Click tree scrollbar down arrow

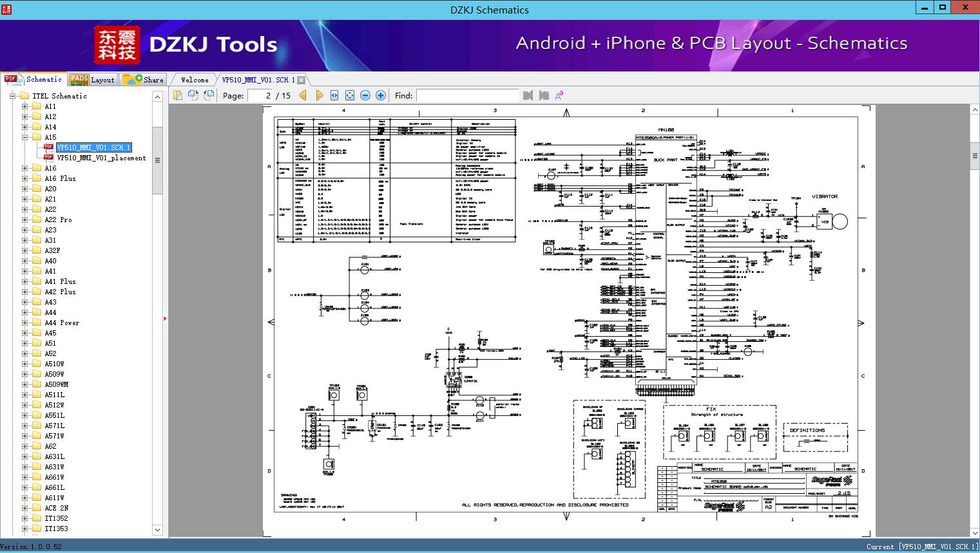pos(157,530)
